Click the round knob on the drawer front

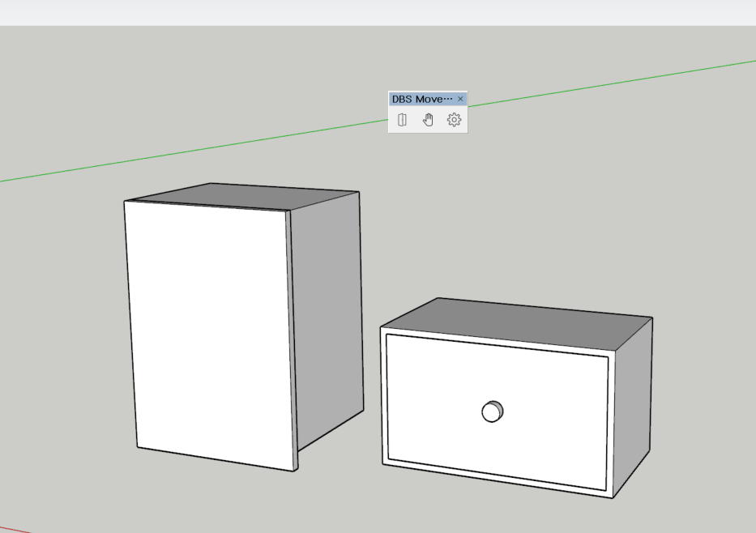[492, 412]
